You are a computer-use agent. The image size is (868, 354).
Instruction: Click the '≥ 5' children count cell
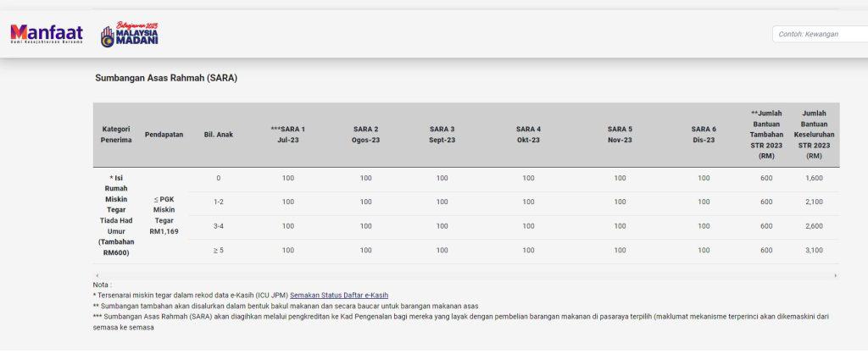[x=218, y=250]
